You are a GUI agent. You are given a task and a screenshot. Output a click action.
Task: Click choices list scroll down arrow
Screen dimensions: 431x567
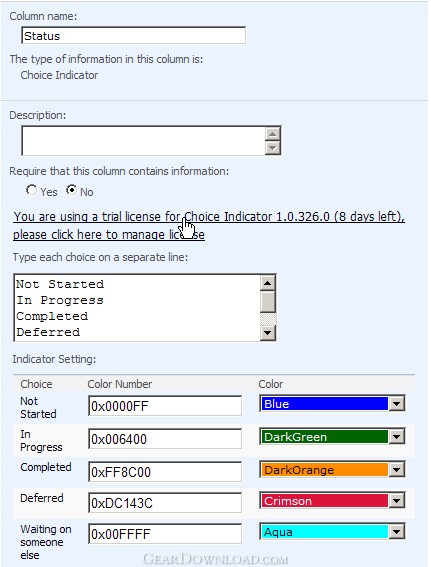tap(268, 333)
